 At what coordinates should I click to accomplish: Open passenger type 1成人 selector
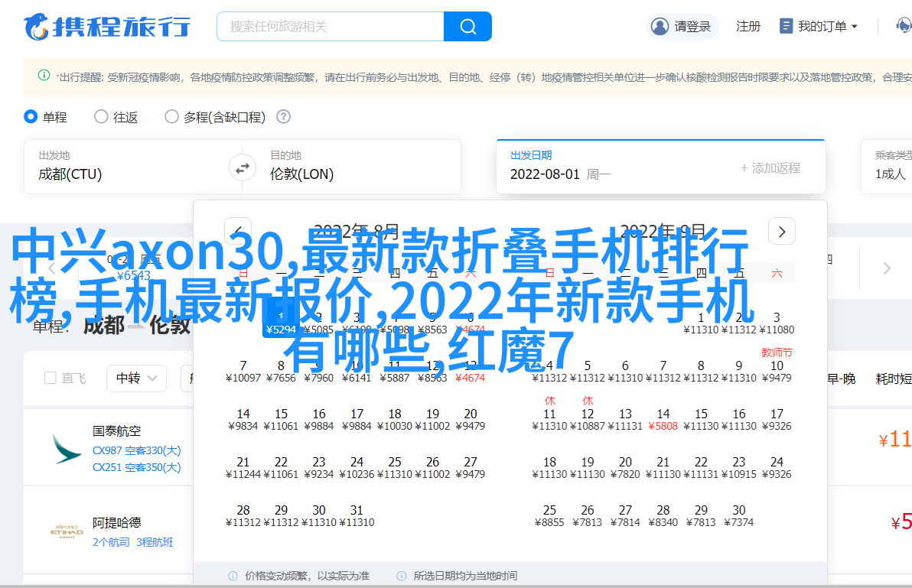pos(891,174)
